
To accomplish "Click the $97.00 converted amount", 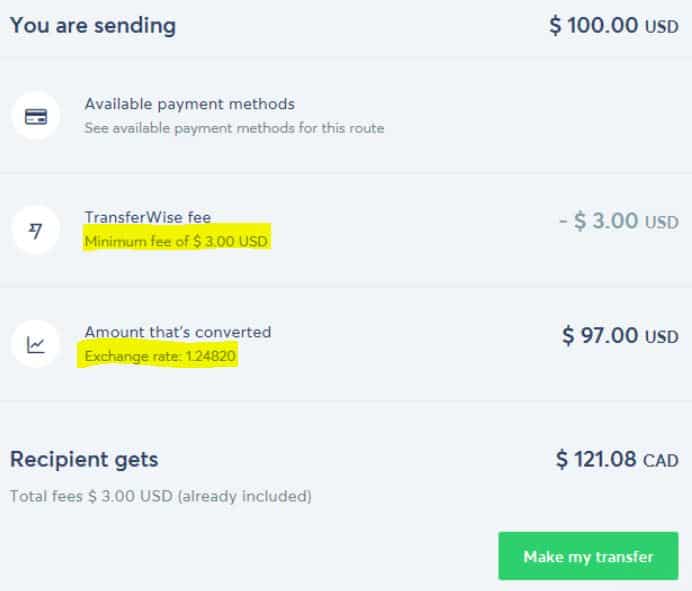I will [599, 335].
